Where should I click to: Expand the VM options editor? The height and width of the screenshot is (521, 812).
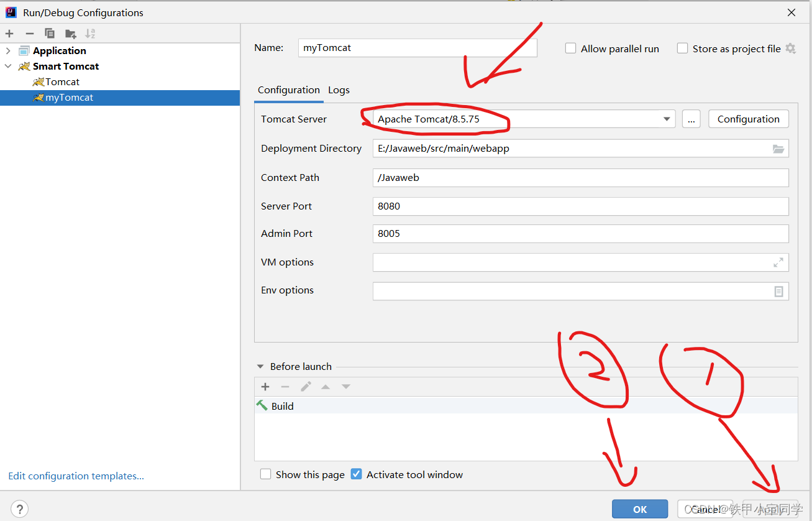coord(778,262)
